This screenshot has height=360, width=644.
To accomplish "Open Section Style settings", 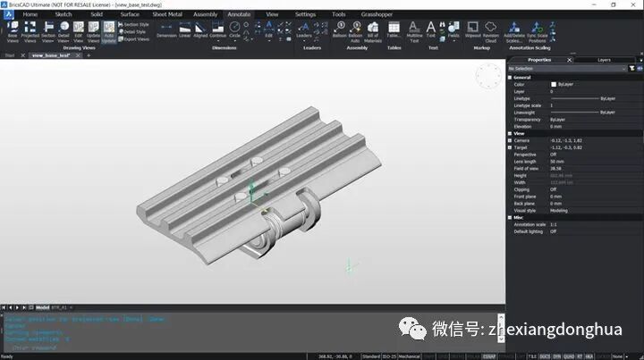I will coord(133,25).
